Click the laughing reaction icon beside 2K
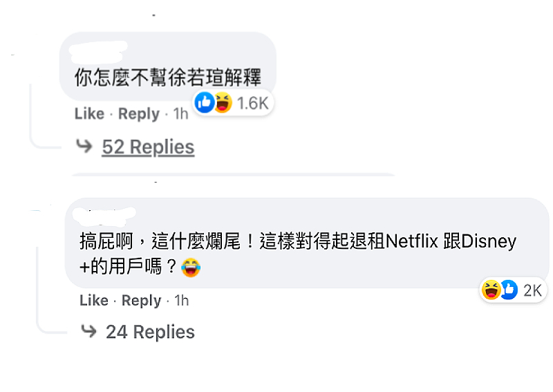Viewport: 553px width, 392px height. point(491,290)
